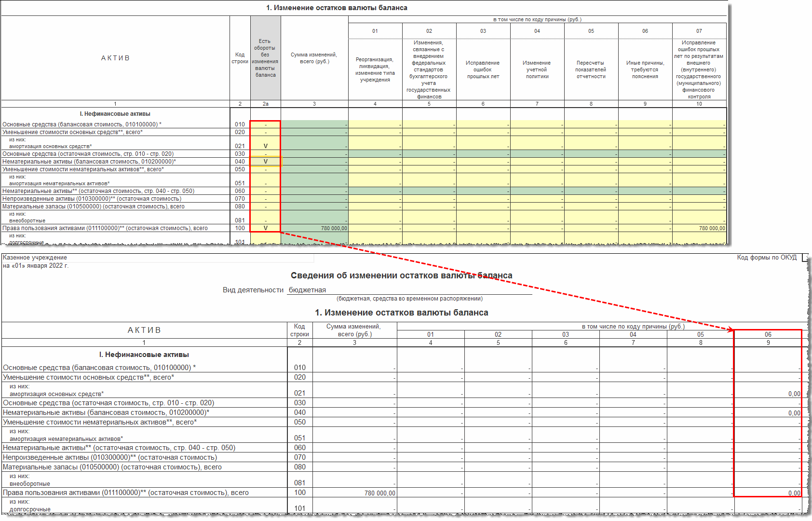
Task: Click row code 080 in the upper form
Action: (x=240, y=206)
